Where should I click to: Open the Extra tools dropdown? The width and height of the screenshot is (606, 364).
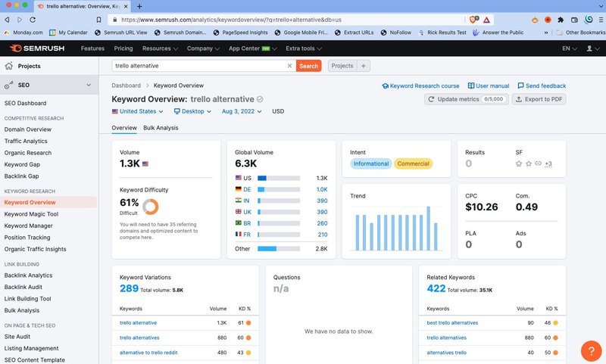(x=304, y=48)
